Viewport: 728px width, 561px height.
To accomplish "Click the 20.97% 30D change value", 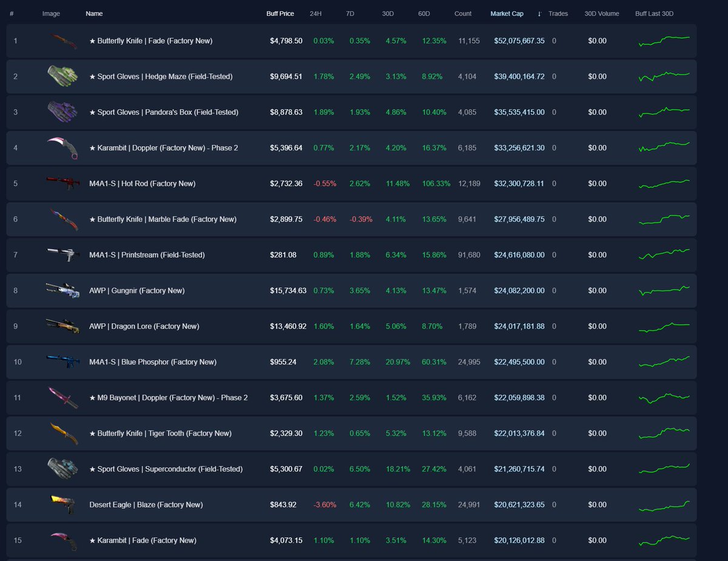I will pyautogui.click(x=397, y=361).
